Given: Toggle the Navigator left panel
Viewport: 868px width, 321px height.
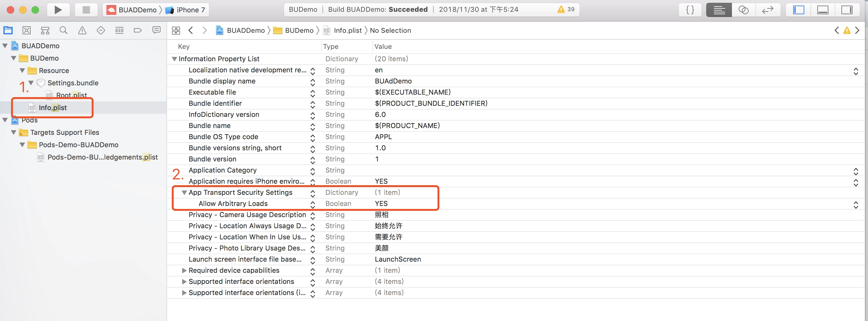Looking at the screenshot, I should (x=798, y=10).
